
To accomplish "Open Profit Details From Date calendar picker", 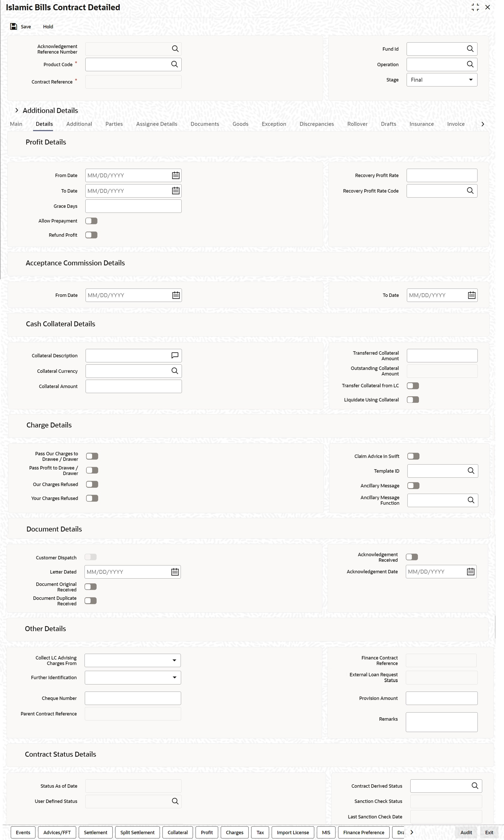I will tap(176, 176).
